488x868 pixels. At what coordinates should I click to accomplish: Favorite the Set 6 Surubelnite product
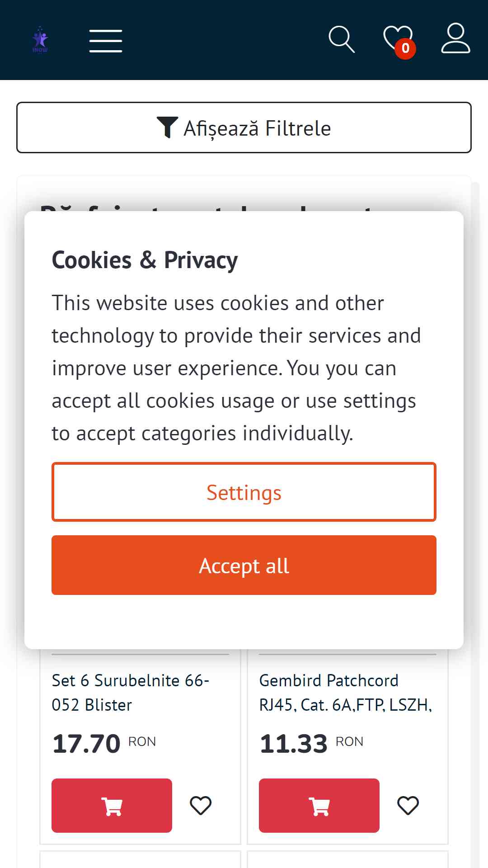tap(201, 806)
